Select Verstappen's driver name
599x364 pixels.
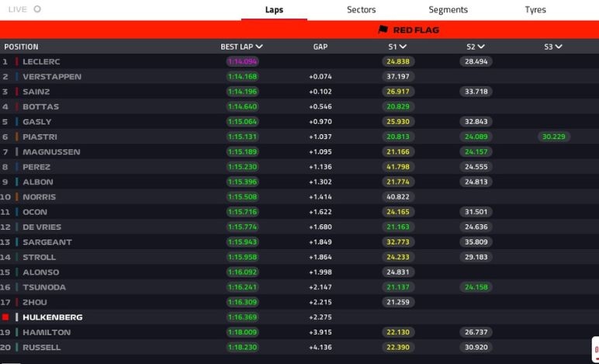(x=52, y=77)
